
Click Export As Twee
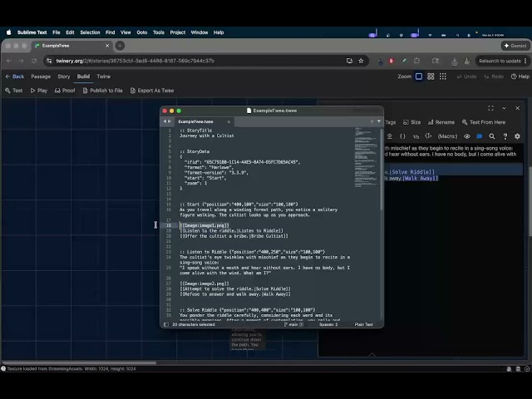tap(152, 91)
